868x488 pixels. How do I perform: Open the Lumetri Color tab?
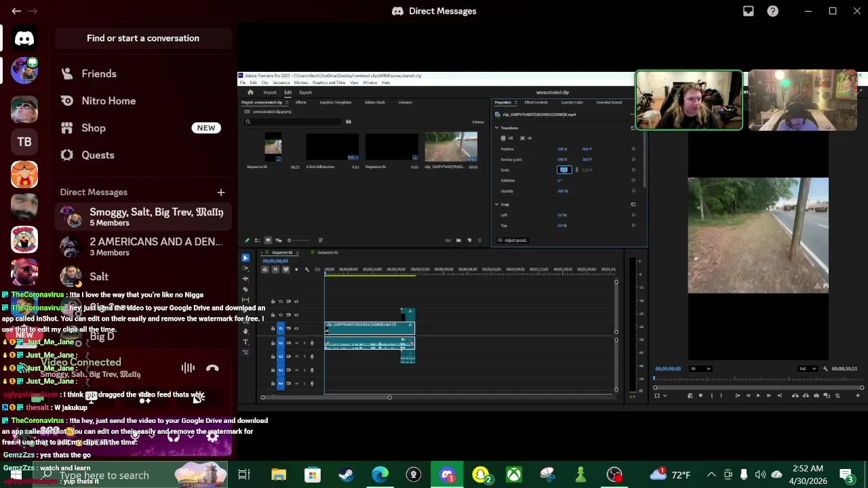572,102
